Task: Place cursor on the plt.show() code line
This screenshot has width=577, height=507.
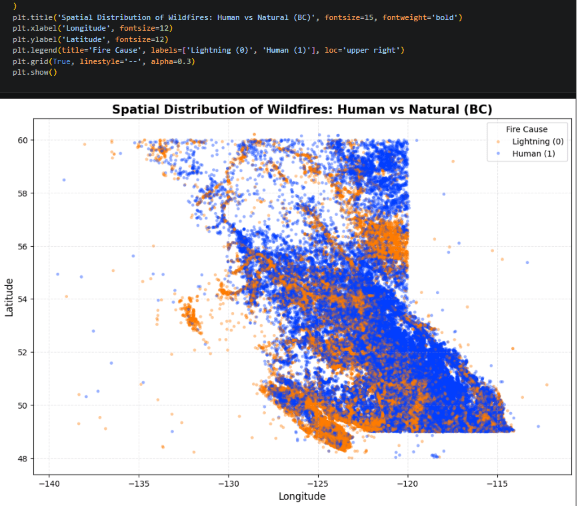Action: click(35, 72)
